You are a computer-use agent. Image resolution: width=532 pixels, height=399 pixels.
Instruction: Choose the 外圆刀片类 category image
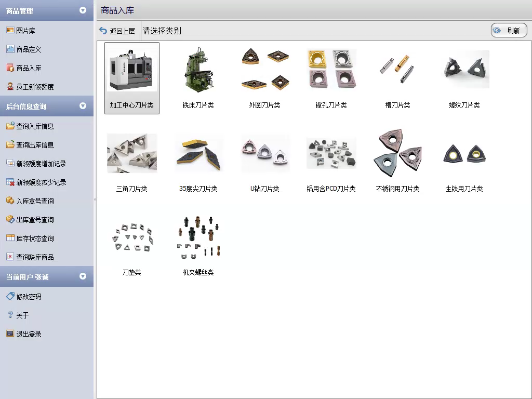(x=264, y=69)
